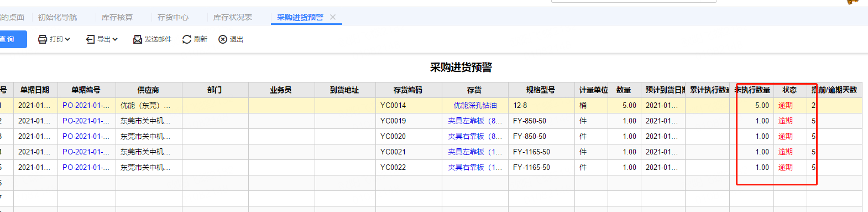
Task: Open the PO link in YC0020 row
Action: 86,136
